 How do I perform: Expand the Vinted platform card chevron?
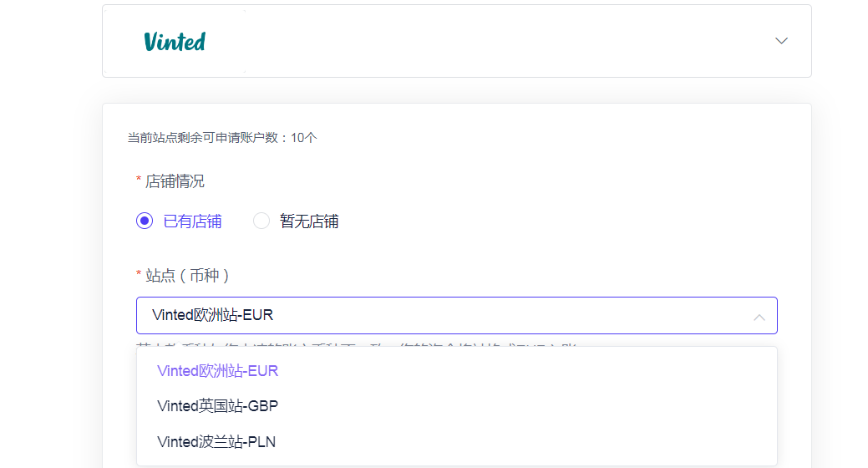(781, 41)
